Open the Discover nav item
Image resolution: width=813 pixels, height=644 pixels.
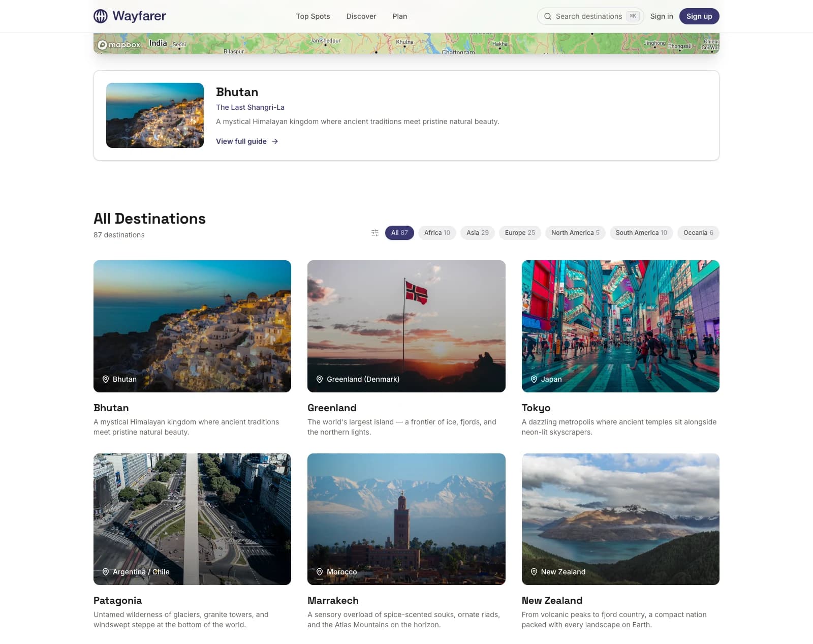click(361, 16)
